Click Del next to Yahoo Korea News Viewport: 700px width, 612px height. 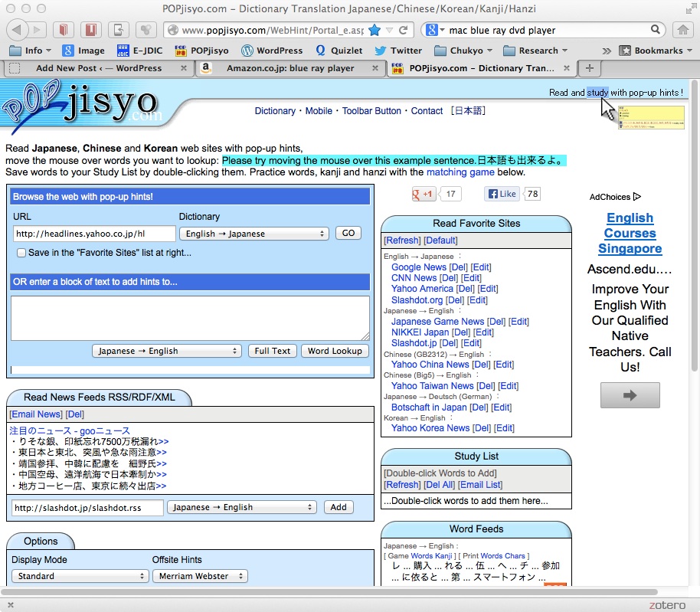tap(482, 428)
